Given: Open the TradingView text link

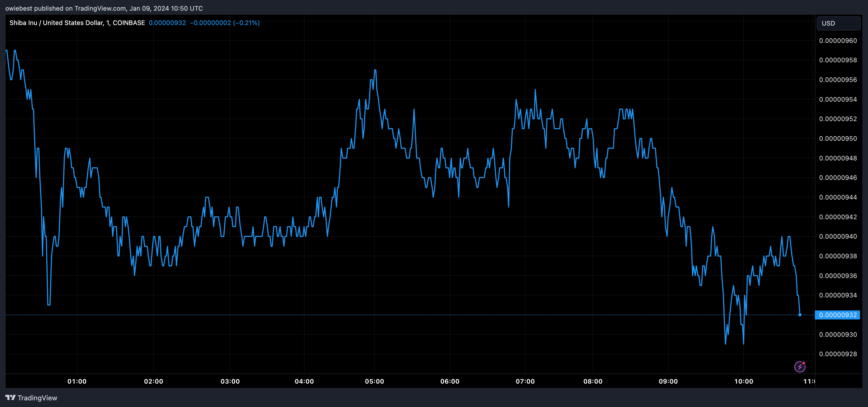Looking at the screenshot, I should [37, 398].
